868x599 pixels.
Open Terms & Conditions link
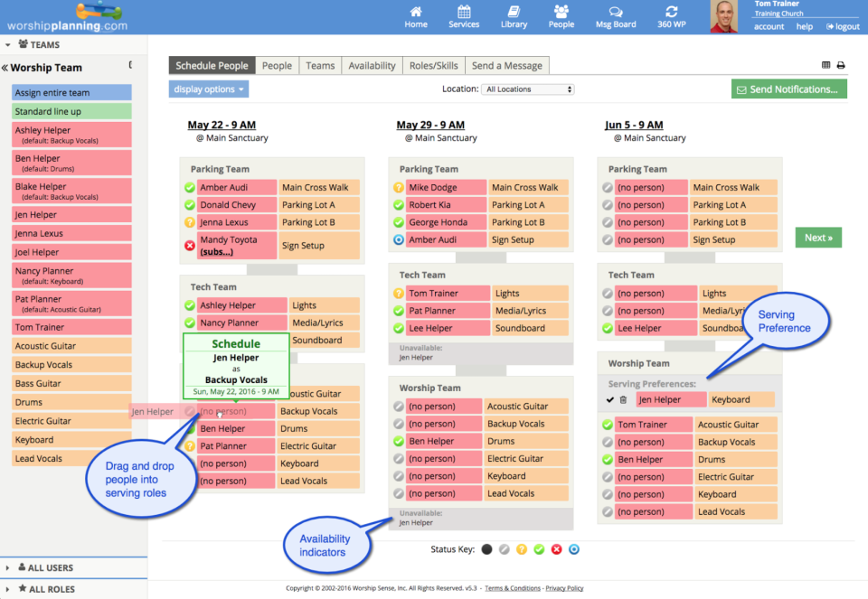point(513,588)
